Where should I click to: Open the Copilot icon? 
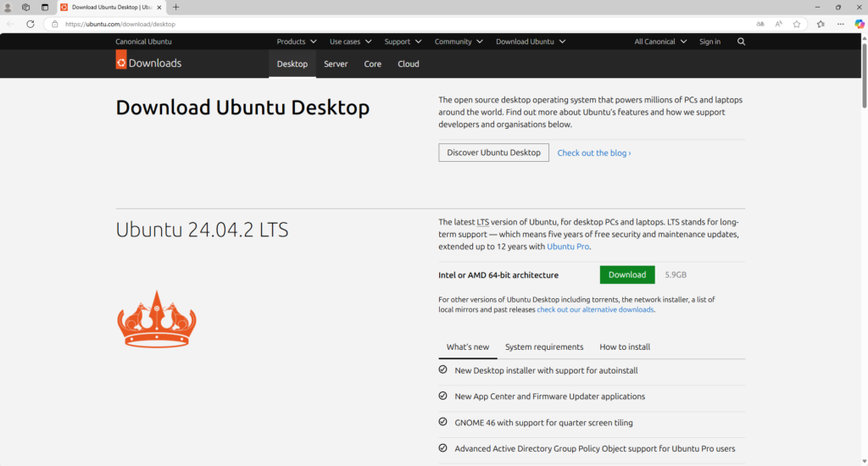pos(860,24)
